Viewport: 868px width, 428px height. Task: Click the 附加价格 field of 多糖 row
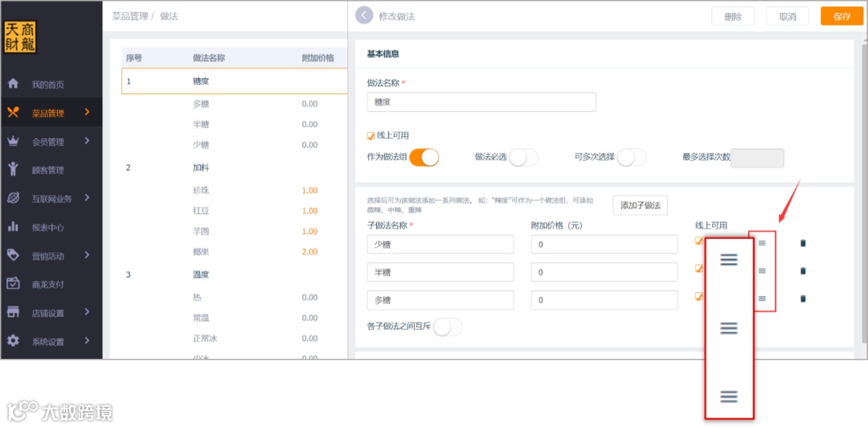coord(604,300)
